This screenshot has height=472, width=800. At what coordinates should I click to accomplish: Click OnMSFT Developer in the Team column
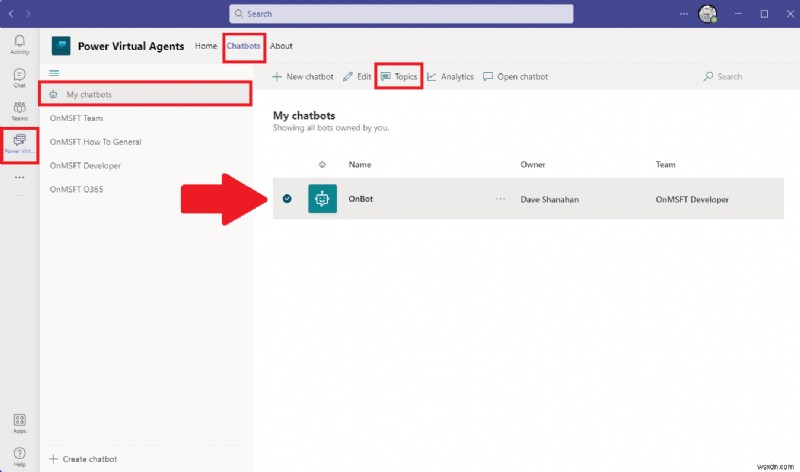692,200
